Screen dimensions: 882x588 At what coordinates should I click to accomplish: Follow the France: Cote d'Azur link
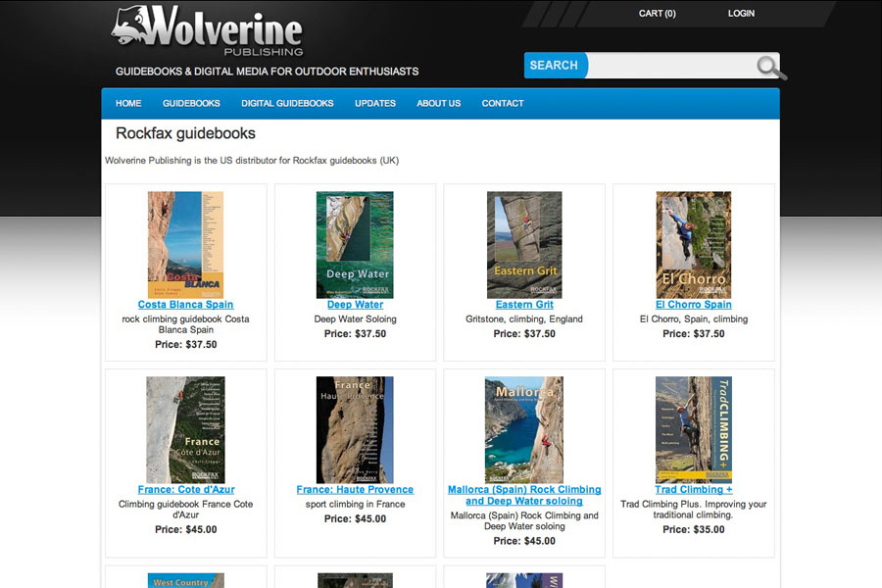click(x=185, y=490)
